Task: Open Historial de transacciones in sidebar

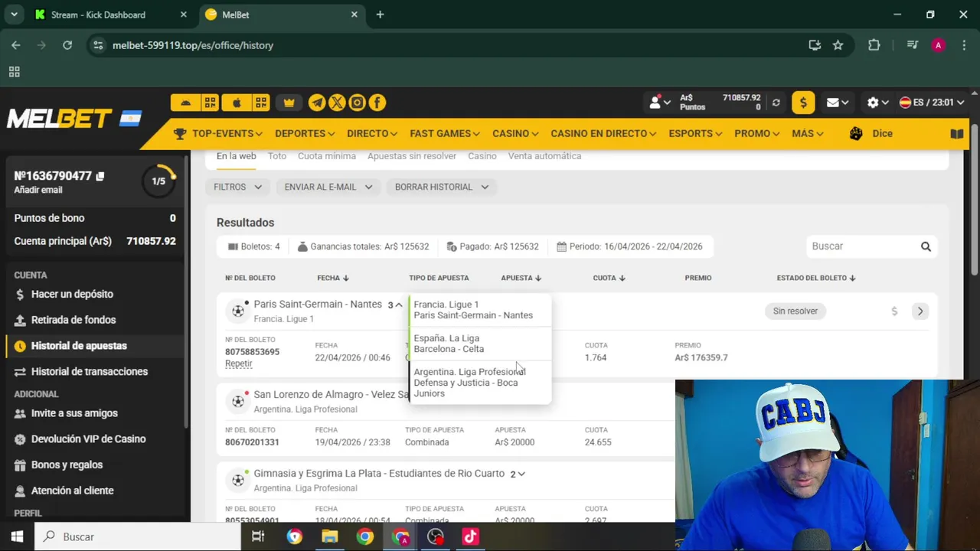Action: point(90,372)
